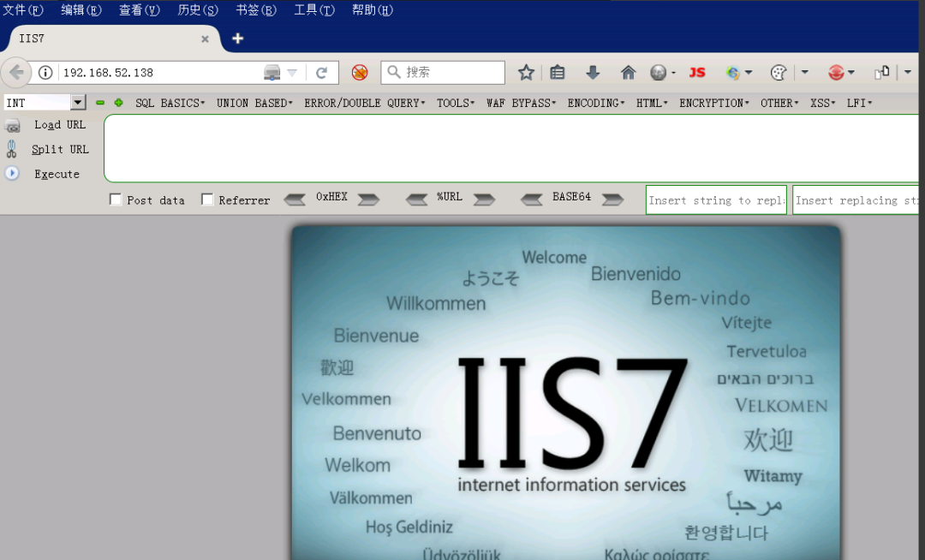
Task: Click the red JS toolbar icon
Action: tap(697, 73)
